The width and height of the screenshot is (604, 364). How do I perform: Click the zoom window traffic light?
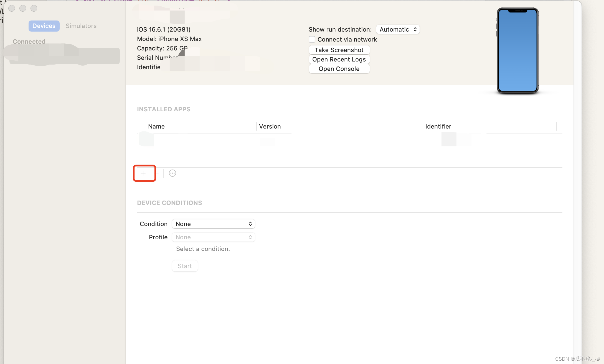[34, 8]
